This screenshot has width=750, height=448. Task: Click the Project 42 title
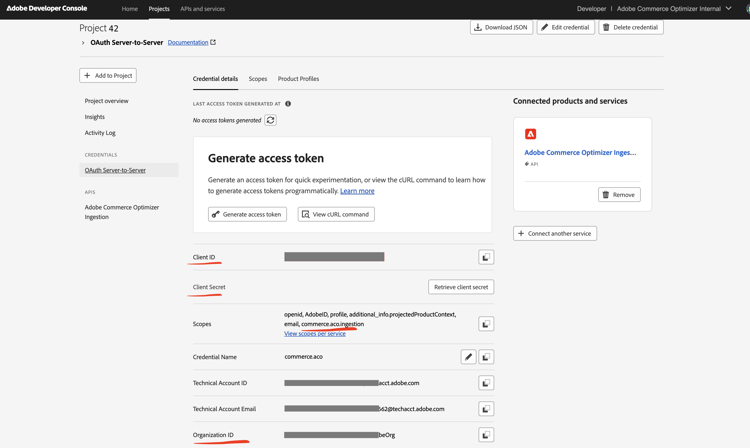point(99,28)
